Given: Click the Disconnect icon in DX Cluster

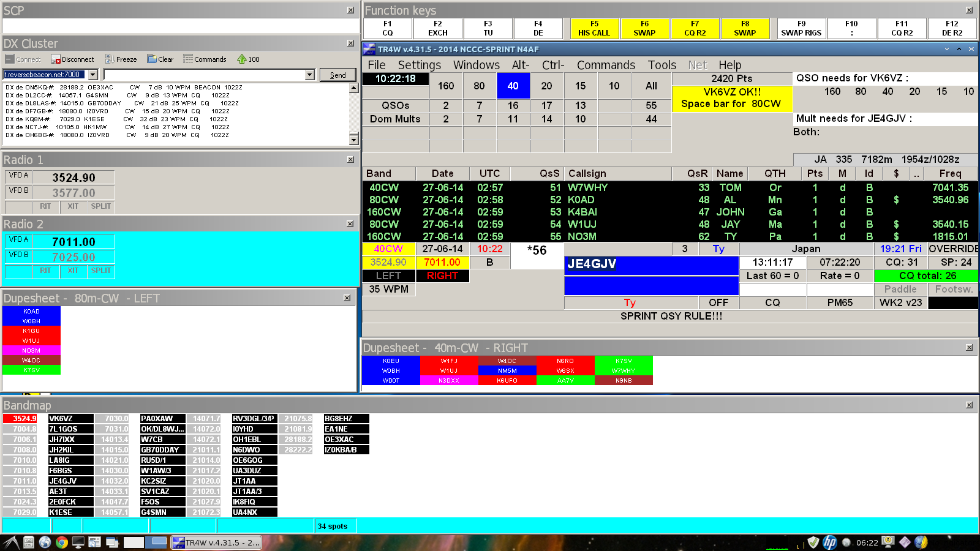Looking at the screenshot, I should [56, 59].
